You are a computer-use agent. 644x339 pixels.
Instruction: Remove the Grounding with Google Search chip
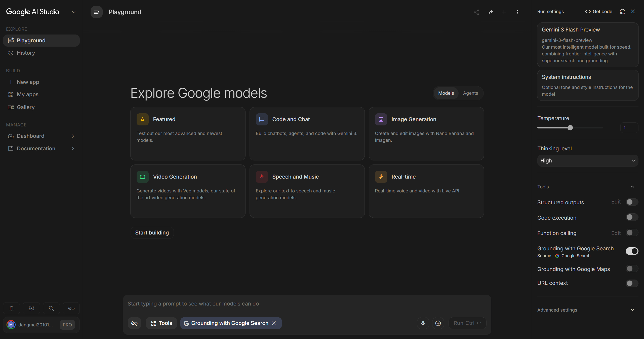coord(274,323)
